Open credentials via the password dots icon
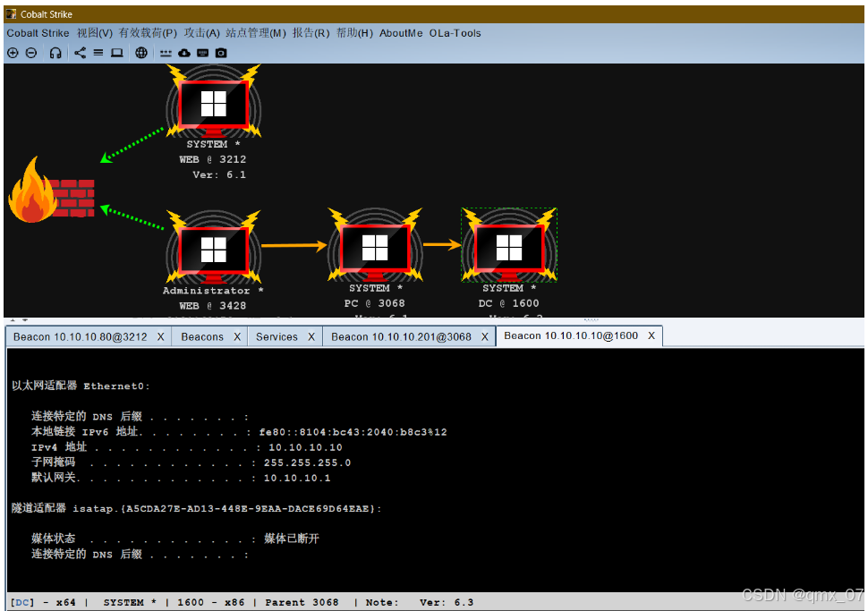This screenshot has height=611, width=868. pos(166,54)
